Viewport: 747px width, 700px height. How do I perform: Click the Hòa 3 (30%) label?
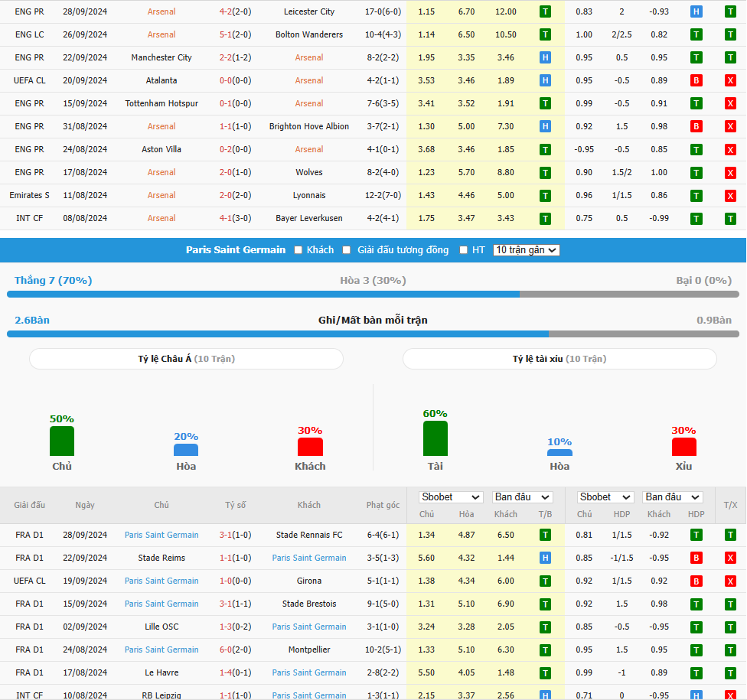click(x=373, y=281)
